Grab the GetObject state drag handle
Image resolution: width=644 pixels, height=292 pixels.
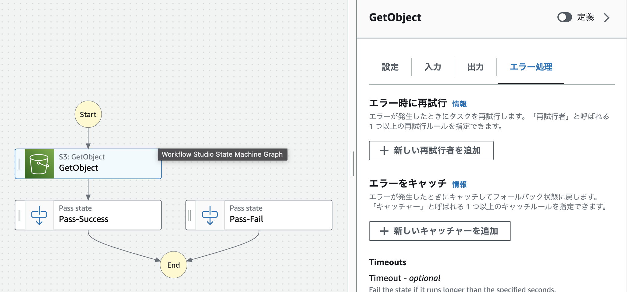point(19,164)
